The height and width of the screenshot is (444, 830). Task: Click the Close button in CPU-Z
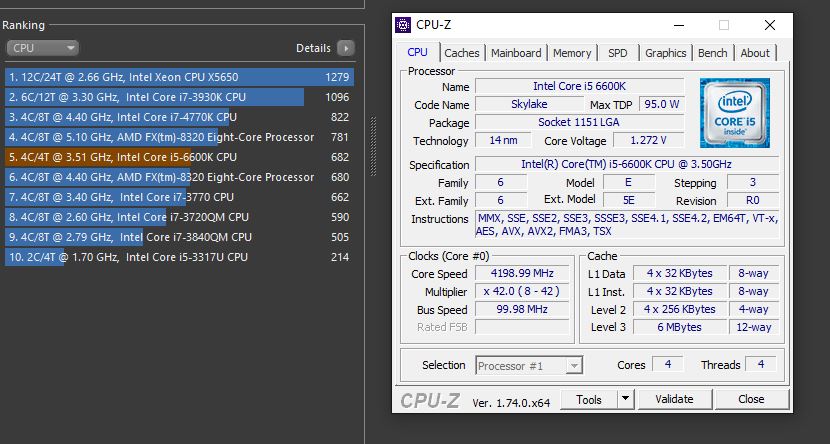751,399
